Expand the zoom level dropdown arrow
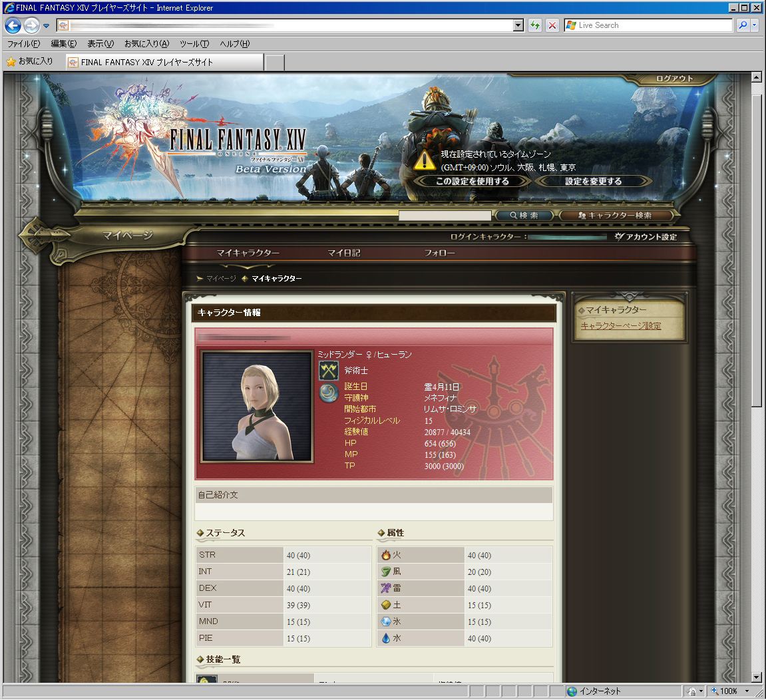 [x=747, y=691]
